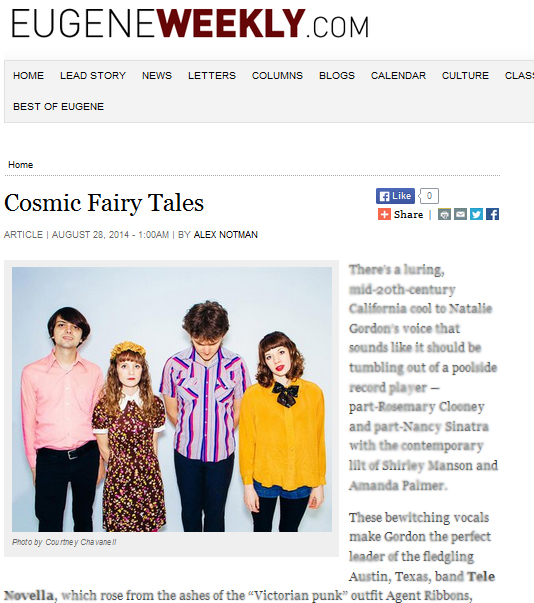This screenshot has width=534, height=603.
Task: Select CULTURE in navigation bar
Action: click(x=465, y=75)
